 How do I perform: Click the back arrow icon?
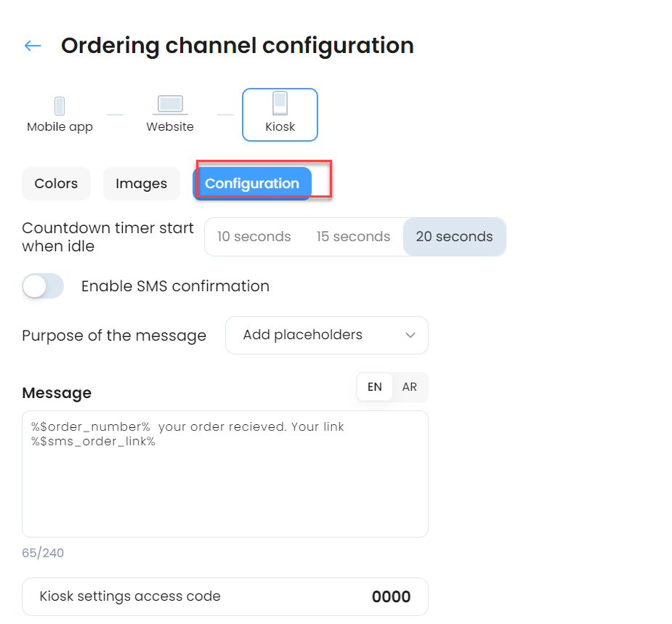(33, 46)
